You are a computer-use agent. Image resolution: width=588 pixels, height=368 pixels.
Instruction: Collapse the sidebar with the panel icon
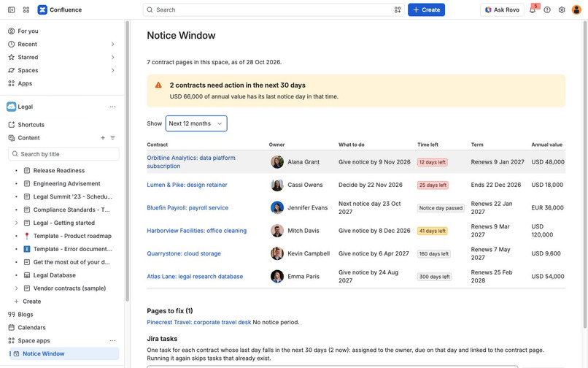(11, 9)
